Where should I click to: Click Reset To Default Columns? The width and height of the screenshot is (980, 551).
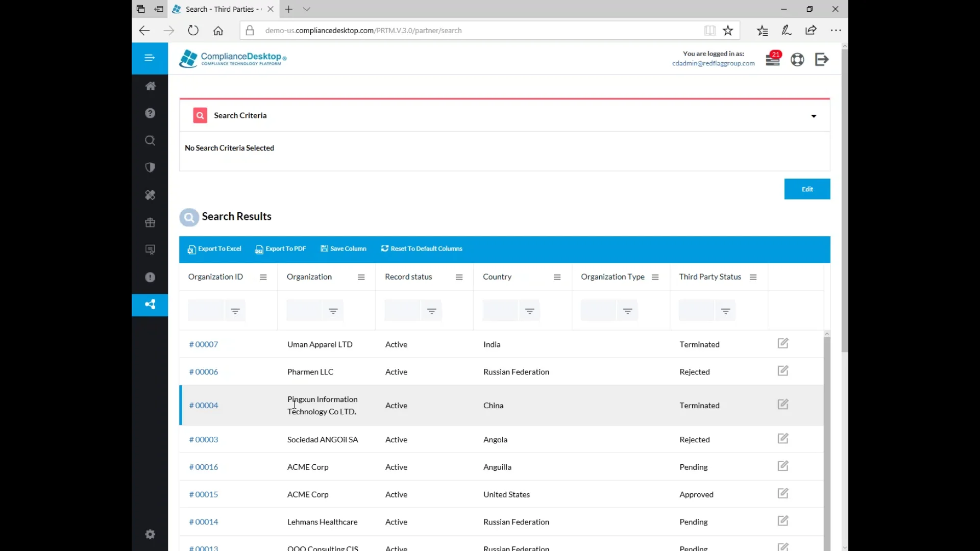click(x=422, y=249)
